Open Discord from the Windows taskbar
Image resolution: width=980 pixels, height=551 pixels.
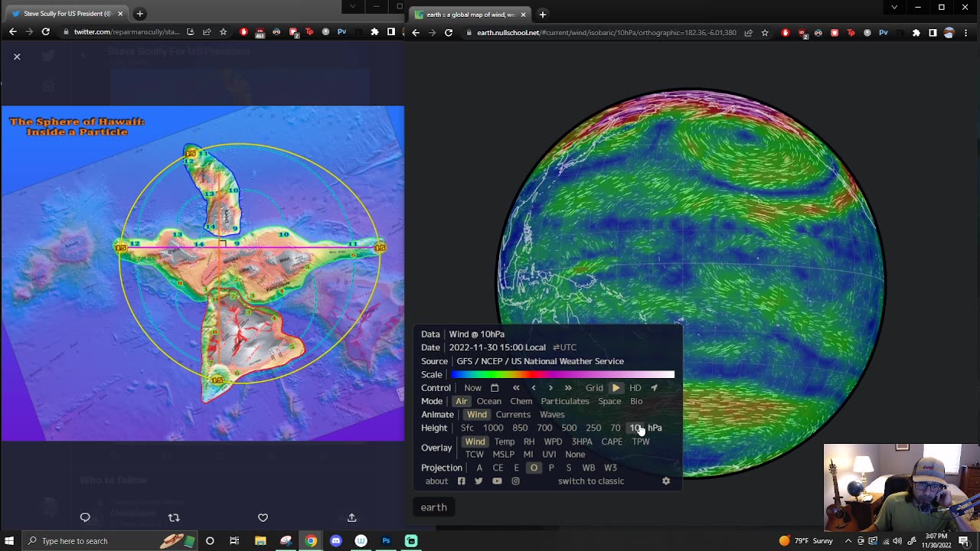coord(335,541)
